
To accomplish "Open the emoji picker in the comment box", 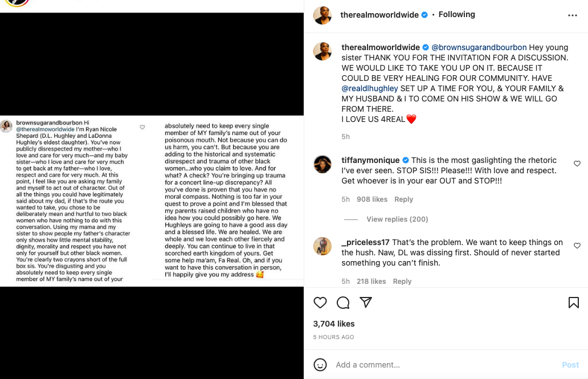I will point(320,365).
